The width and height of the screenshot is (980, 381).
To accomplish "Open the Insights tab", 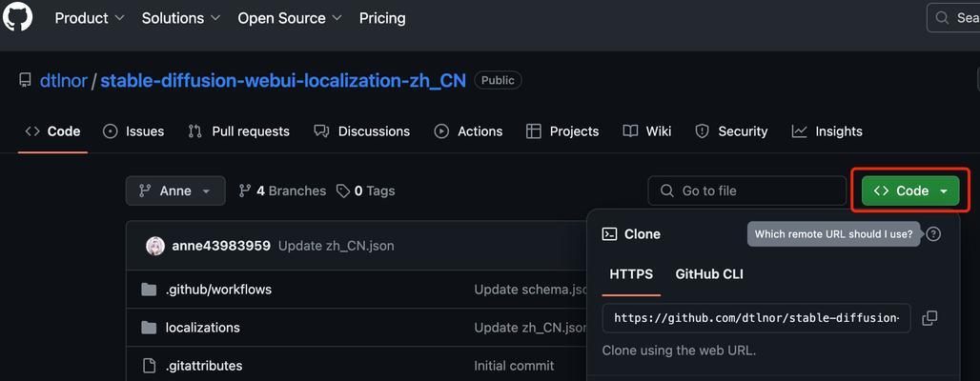I will pyautogui.click(x=827, y=131).
